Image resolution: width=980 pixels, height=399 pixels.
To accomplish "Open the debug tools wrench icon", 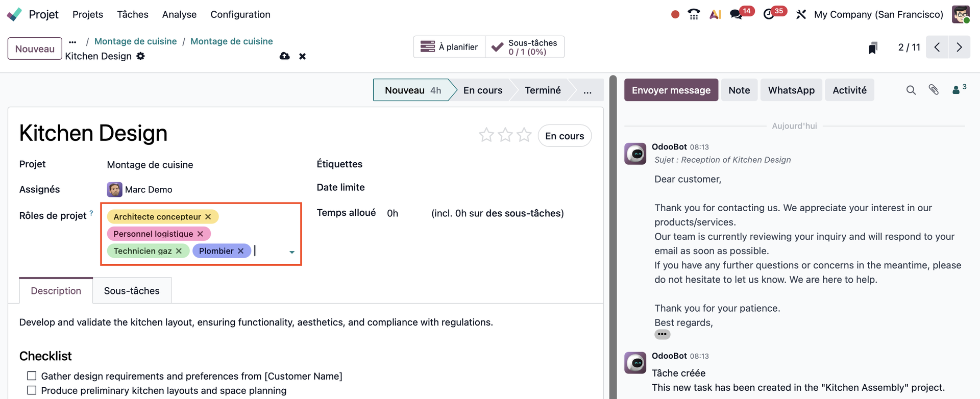I will coord(801,14).
